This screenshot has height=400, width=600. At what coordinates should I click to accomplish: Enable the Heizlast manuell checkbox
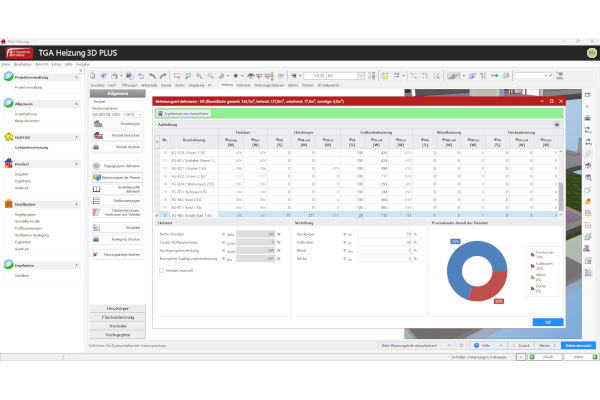point(162,270)
